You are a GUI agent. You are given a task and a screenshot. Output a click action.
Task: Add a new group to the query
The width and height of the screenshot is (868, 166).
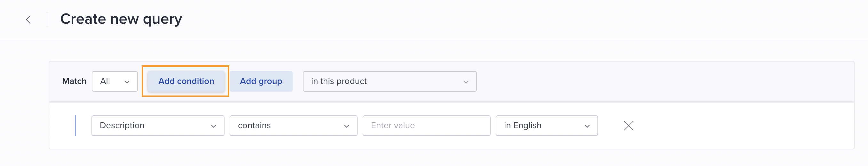point(261,81)
